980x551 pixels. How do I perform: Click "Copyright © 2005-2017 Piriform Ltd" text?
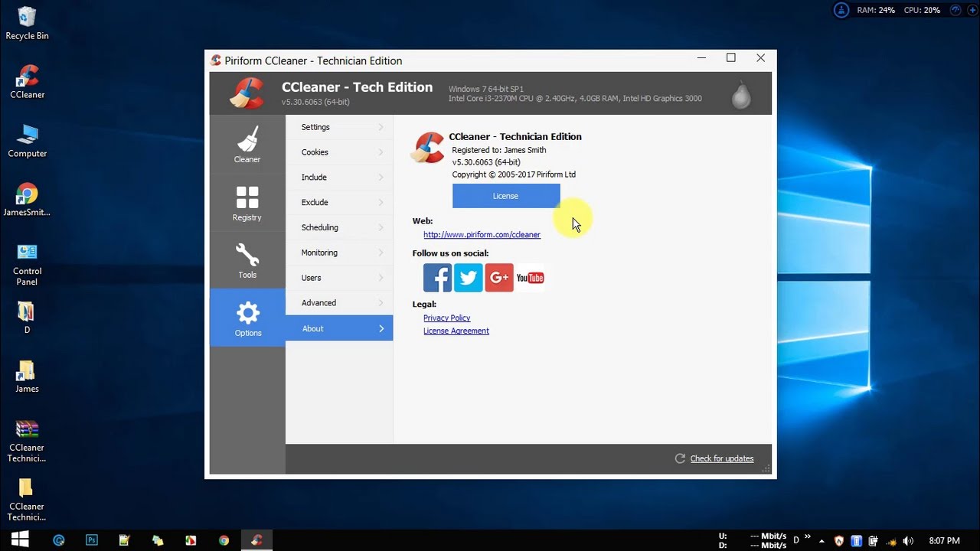point(514,174)
